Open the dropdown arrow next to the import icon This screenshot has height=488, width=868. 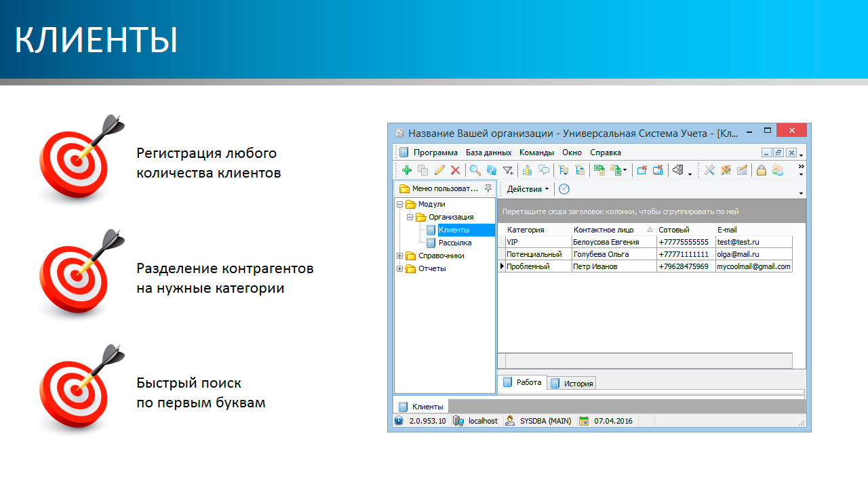click(625, 171)
